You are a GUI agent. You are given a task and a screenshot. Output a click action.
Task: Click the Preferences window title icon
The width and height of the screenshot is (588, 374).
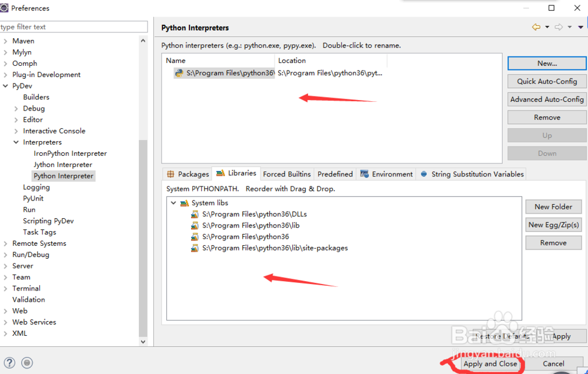pyautogui.click(x=4, y=8)
